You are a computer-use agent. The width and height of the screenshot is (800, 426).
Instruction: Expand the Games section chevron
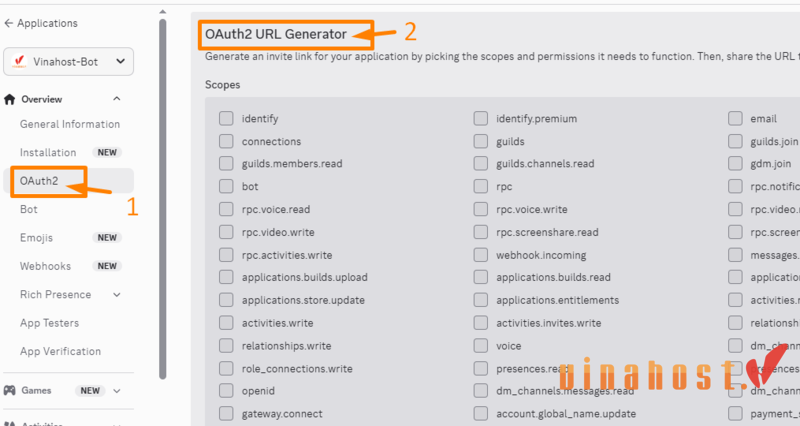[117, 391]
